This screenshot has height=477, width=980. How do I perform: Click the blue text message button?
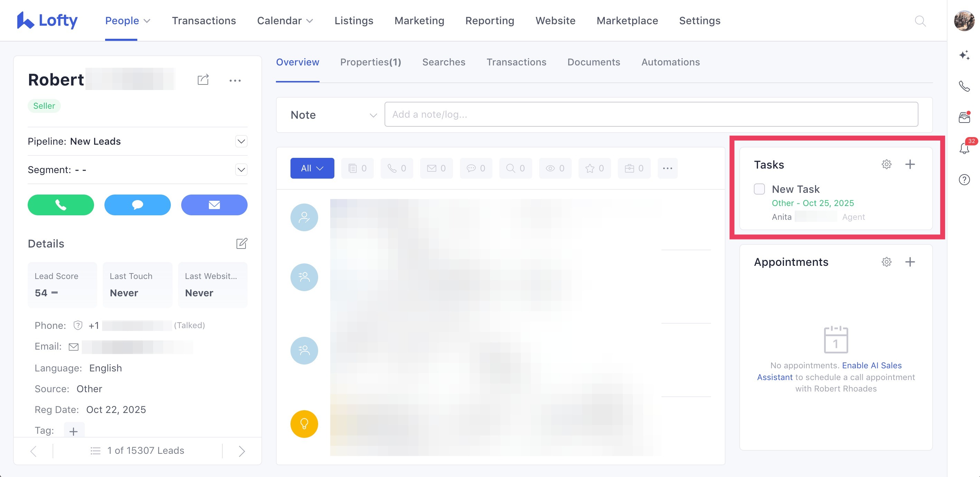point(137,205)
